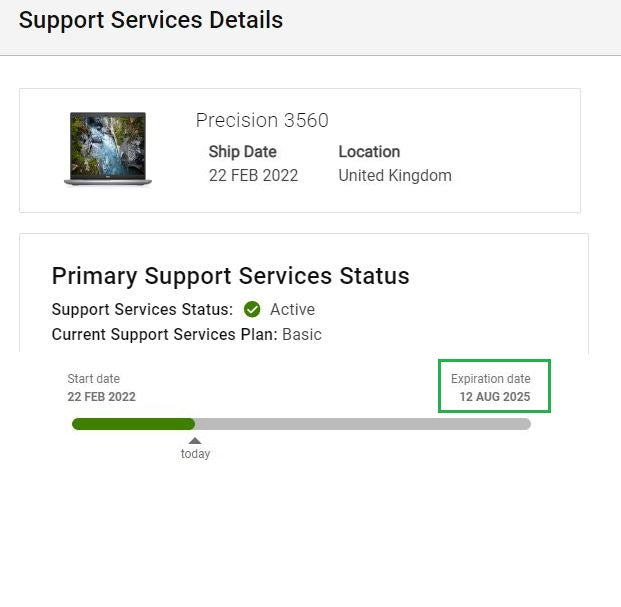Click the green portion of warranty progress bar
The height and width of the screenshot is (607, 621).
click(133, 424)
